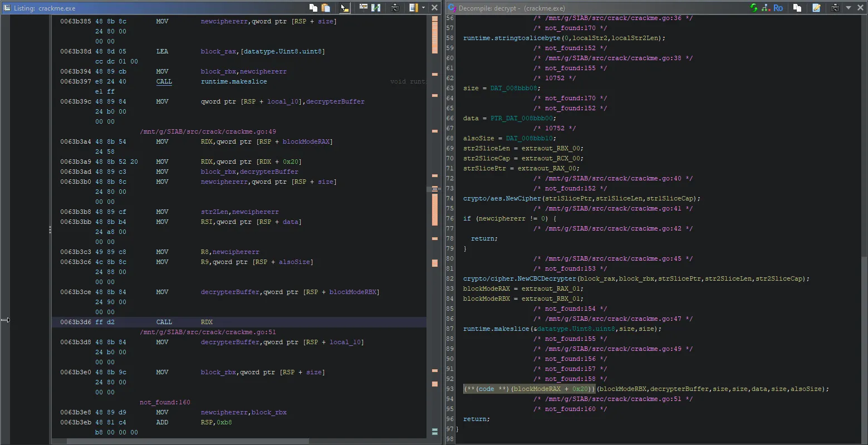
Task: Select the CALL RDX instruction line
Action: coord(239,322)
